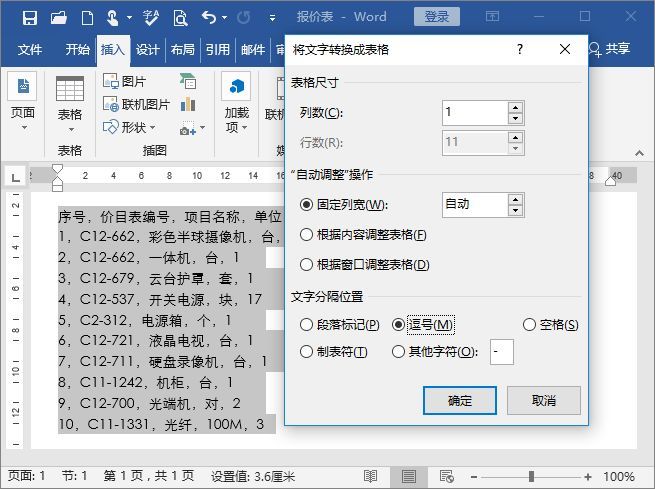Click the Save icon in quick access toolbar

pos(30,18)
